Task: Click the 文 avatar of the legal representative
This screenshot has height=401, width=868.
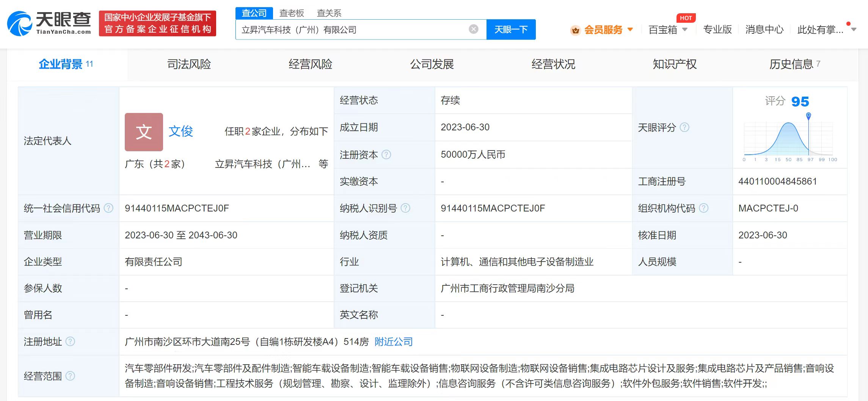Action: (x=144, y=132)
